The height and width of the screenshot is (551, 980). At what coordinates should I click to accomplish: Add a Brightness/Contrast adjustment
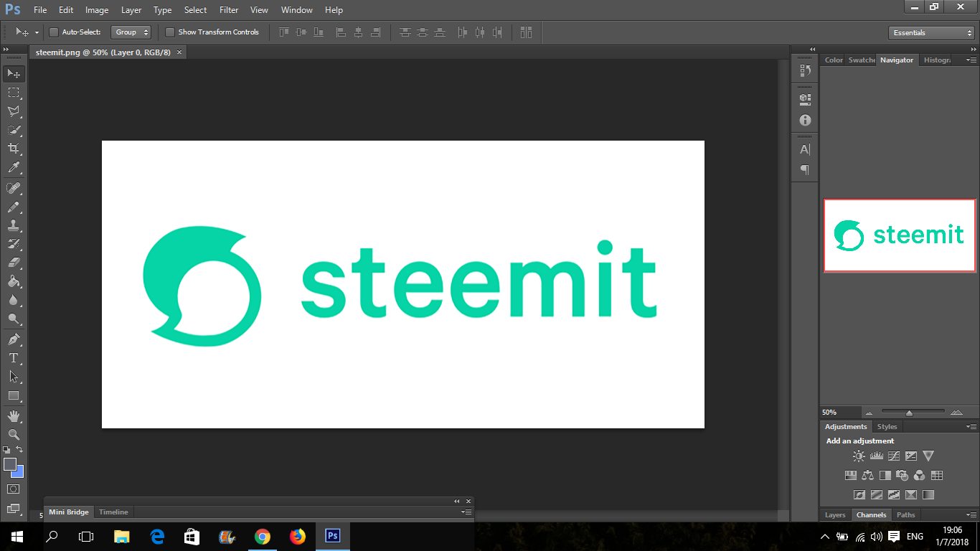click(x=859, y=456)
